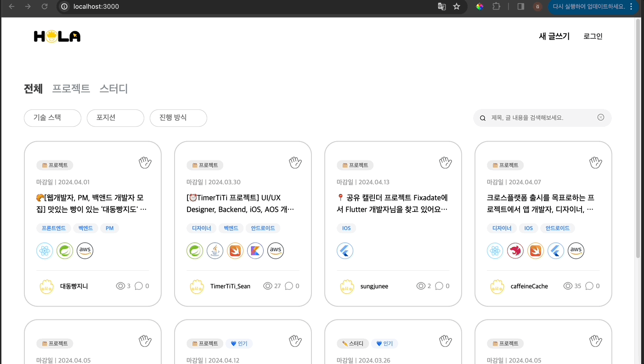Go home via the HOLA logo
This screenshot has width=644, height=364.
[x=57, y=36]
